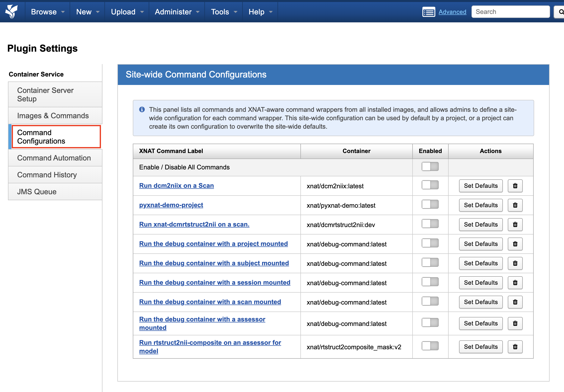Toggle Enable / Disable All Commands switch

tap(430, 166)
